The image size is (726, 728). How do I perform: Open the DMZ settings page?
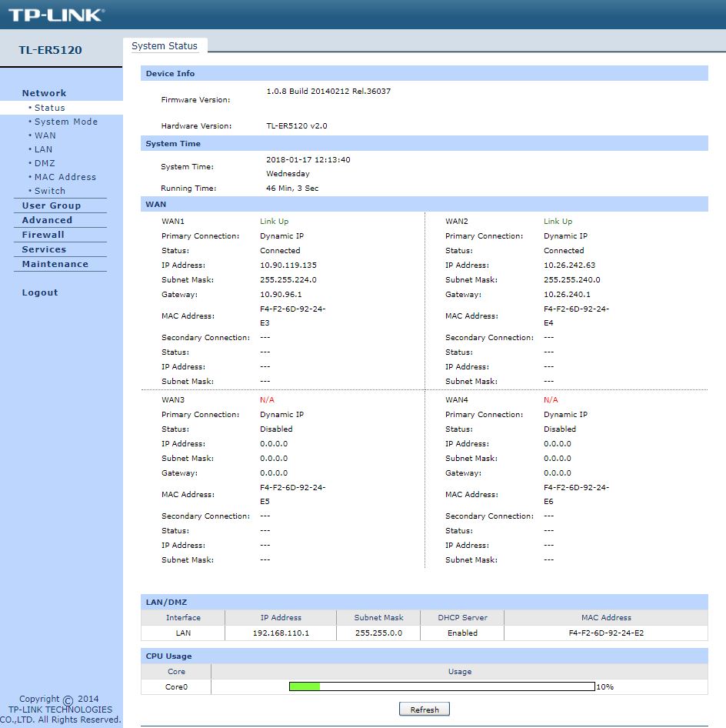[45, 163]
